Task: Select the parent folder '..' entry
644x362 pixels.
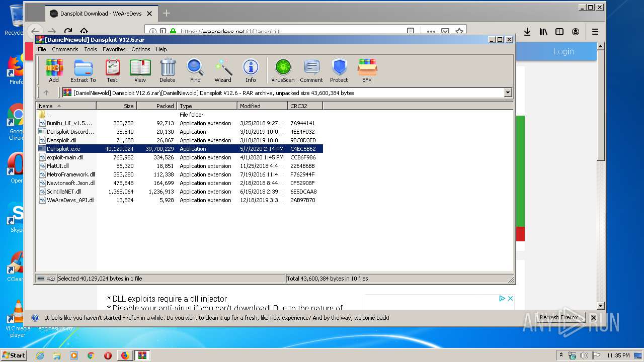Action: (180, 115)
